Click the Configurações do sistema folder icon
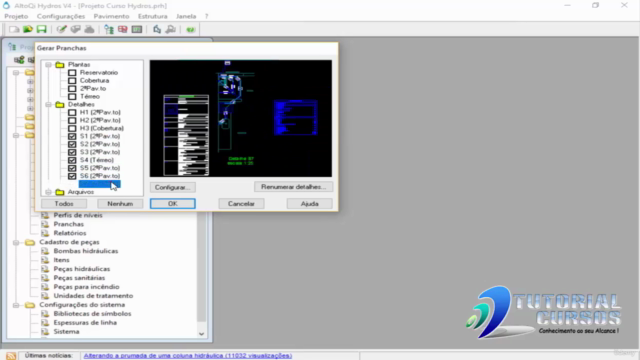640x360 pixels. [x=30, y=305]
